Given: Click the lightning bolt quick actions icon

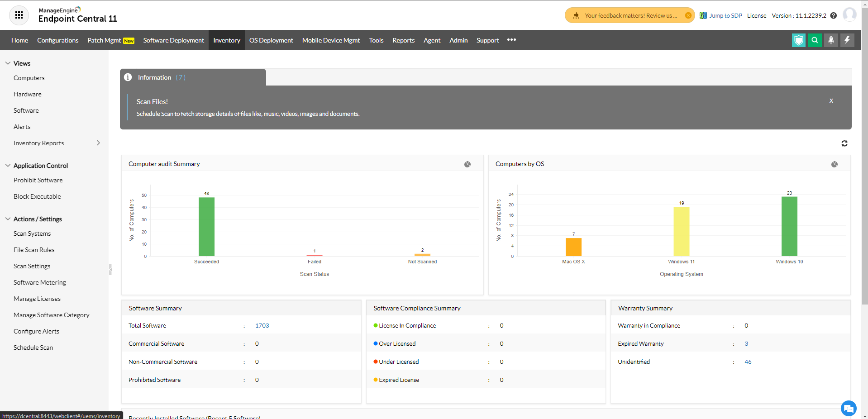Looking at the screenshot, I should [x=847, y=40].
